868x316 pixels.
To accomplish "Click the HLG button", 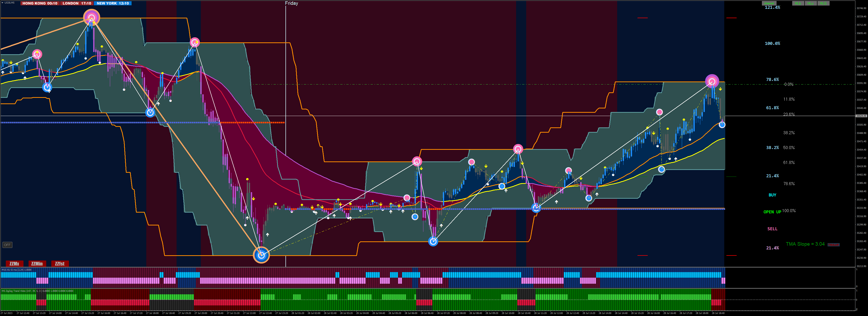I will pyautogui.click(x=823, y=3).
